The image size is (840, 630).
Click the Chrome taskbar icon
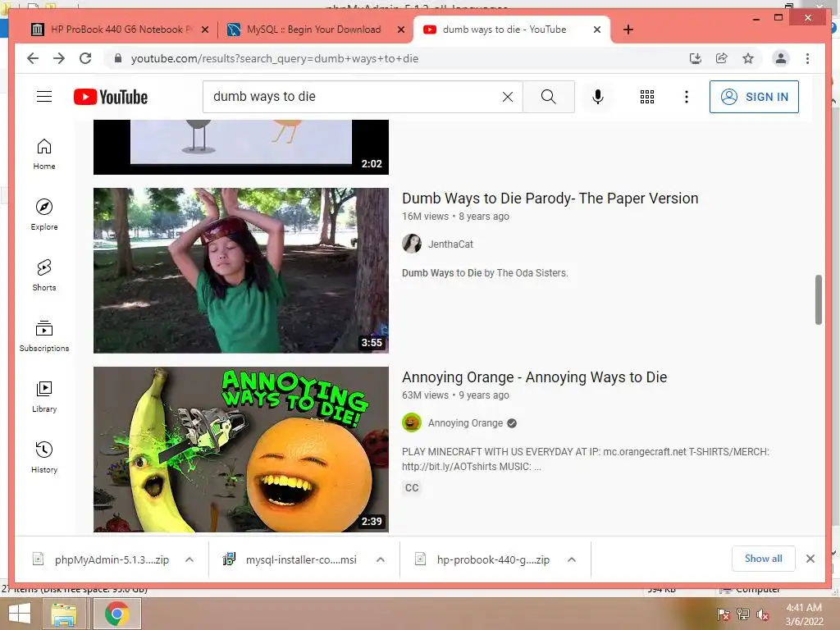(117, 614)
